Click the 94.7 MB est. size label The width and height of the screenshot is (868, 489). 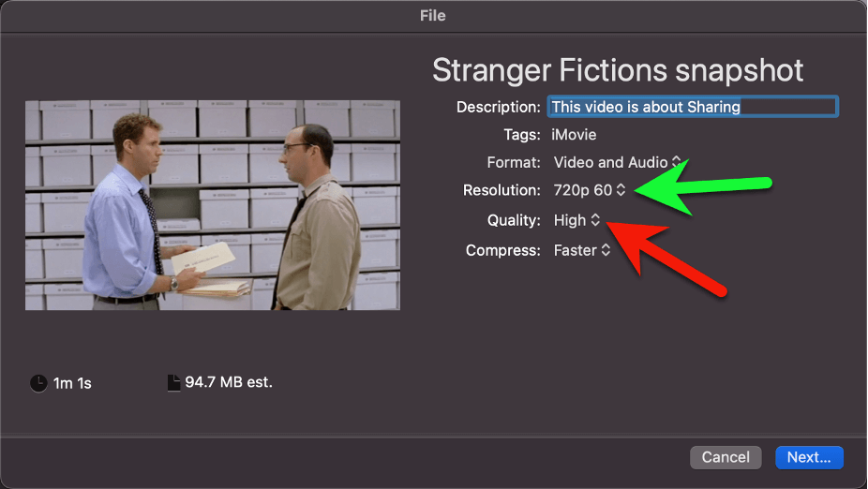(x=229, y=382)
